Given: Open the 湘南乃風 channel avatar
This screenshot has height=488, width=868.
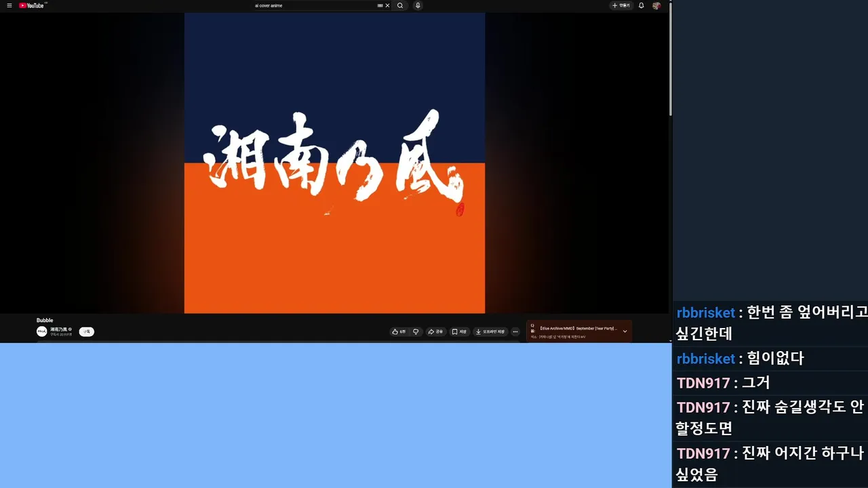Looking at the screenshot, I should pos(42,331).
